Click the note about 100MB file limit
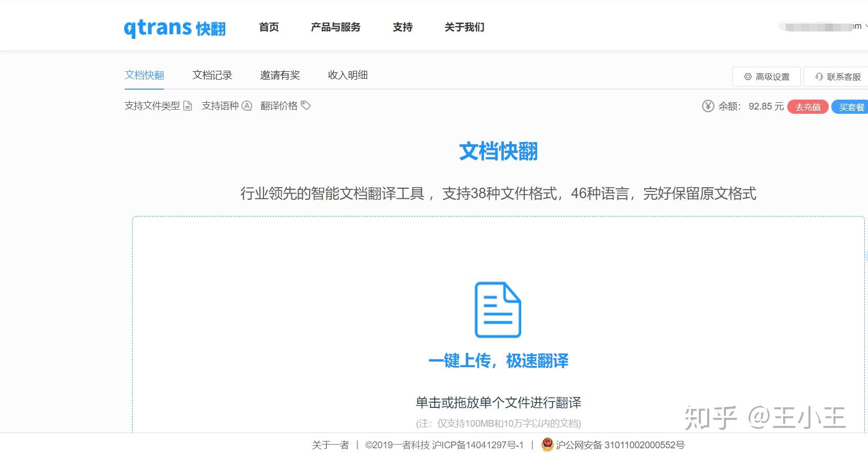This screenshot has width=868, height=453. tap(498, 423)
